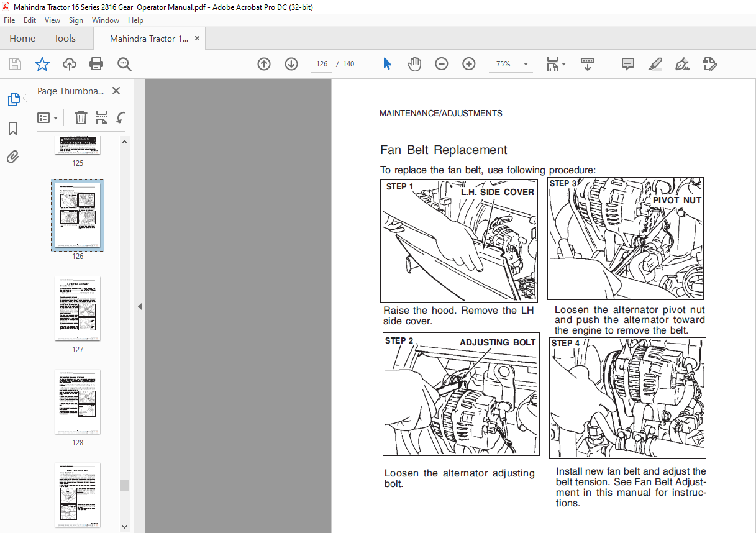Open the Bookmarks pane from the left sidebar
The height and width of the screenshot is (533, 756).
tap(13, 129)
